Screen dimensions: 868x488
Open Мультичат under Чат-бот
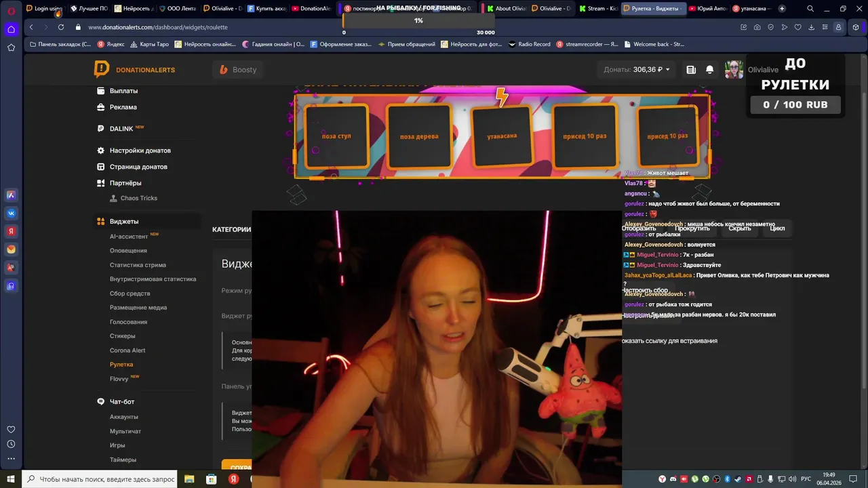click(x=125, y=431)
